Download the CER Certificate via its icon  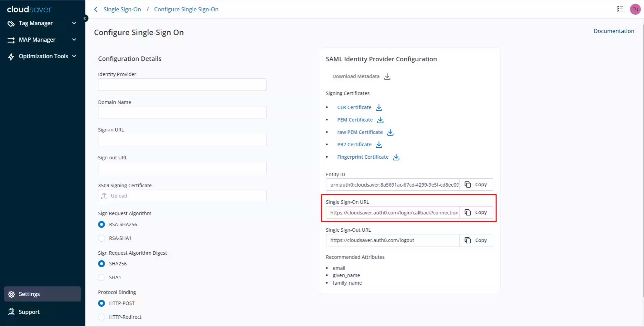(379, 108)
